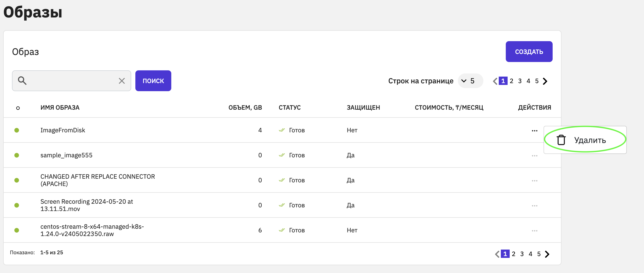Toggle the select-all circle in table header

pyautogui.click(x=18, y=108)
